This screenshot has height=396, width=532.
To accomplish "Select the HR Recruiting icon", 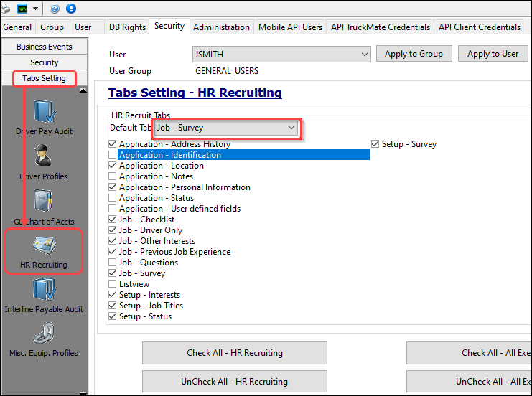I will click(44, 245).
